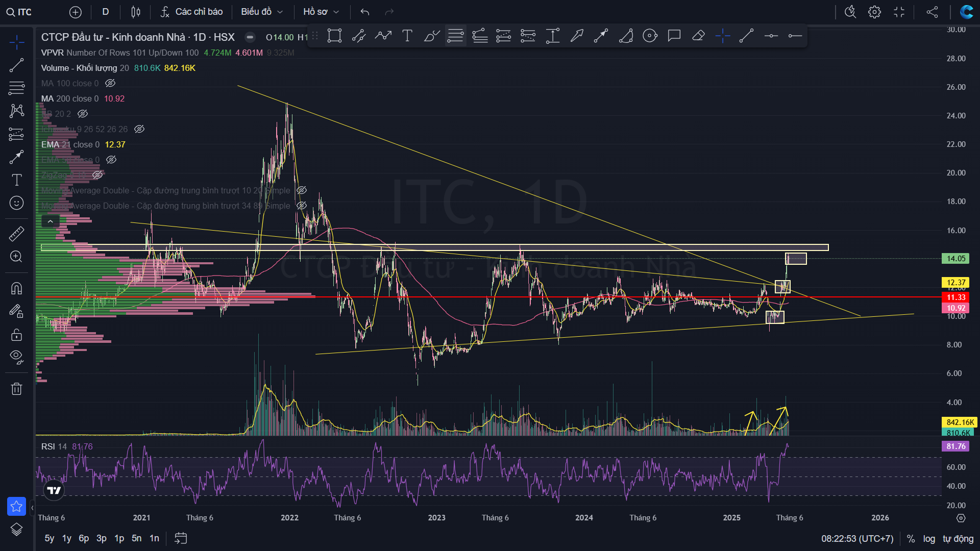The height and width of the screenshot is (551, 980).
Task: Click the magnet snap icon
Action: pos(16,288)
